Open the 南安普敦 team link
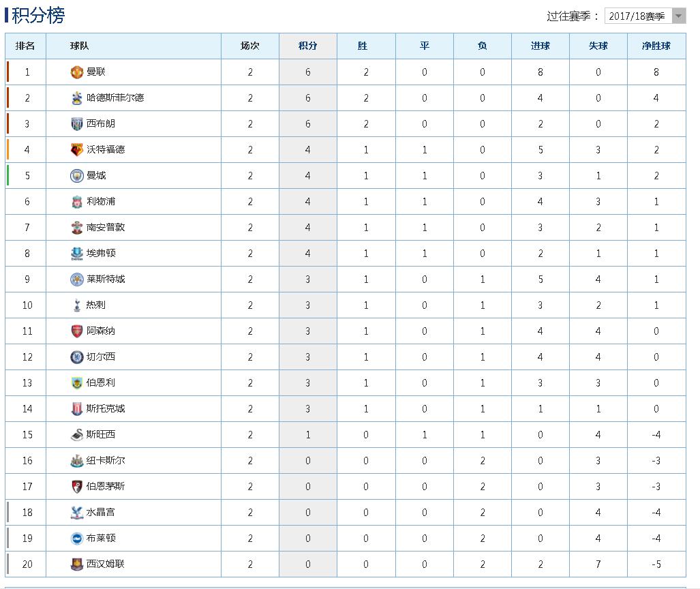This screenshot has height=589, width=700. point(106,228)
